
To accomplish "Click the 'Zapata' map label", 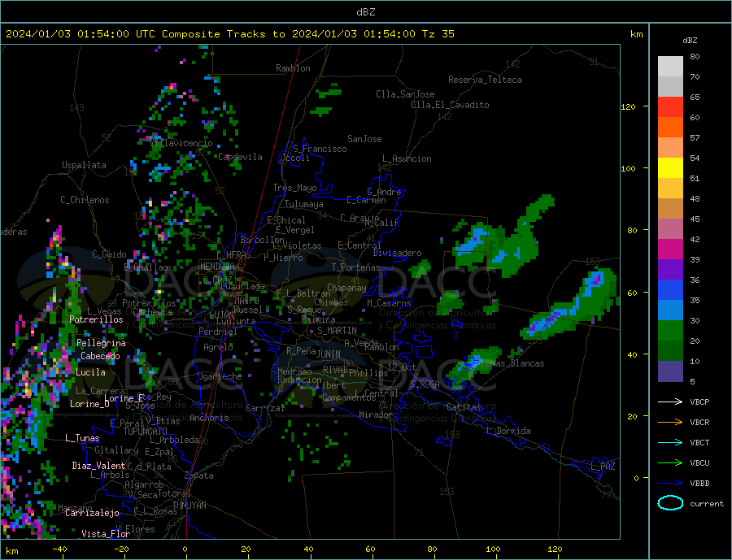I will pyautogui.click(x=199, y=476).
